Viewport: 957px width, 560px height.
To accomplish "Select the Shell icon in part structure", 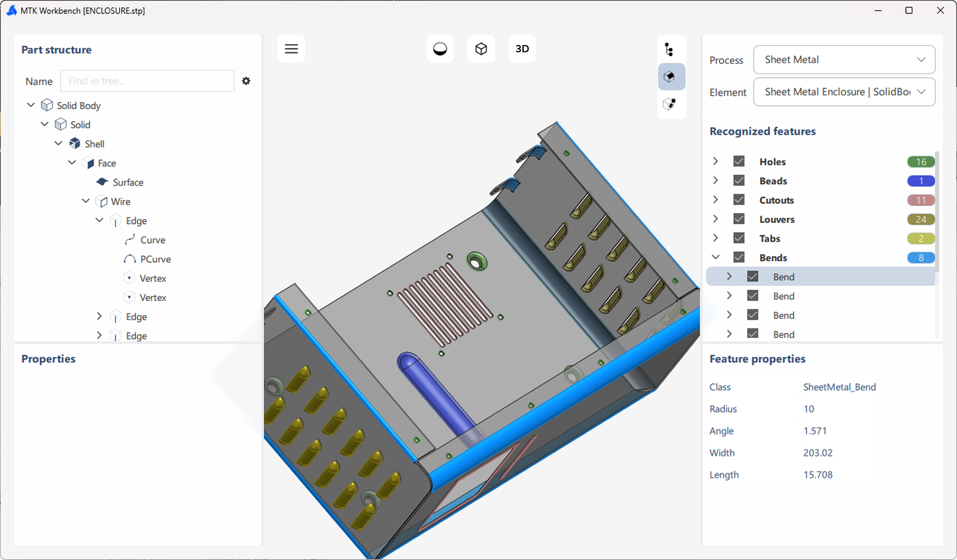I will coord(73,144).
